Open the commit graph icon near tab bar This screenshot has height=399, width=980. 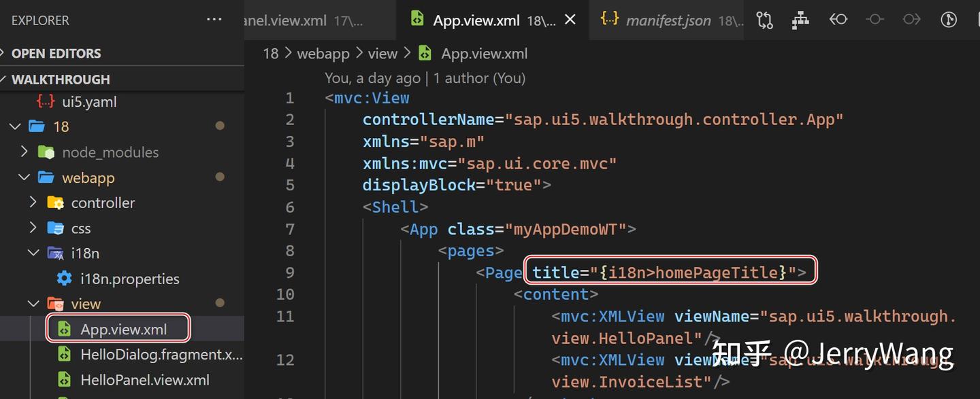[800, 20]
